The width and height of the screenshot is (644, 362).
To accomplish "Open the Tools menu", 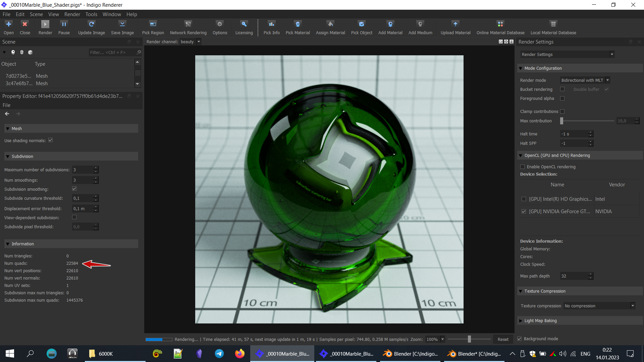I will click(91, 14).
